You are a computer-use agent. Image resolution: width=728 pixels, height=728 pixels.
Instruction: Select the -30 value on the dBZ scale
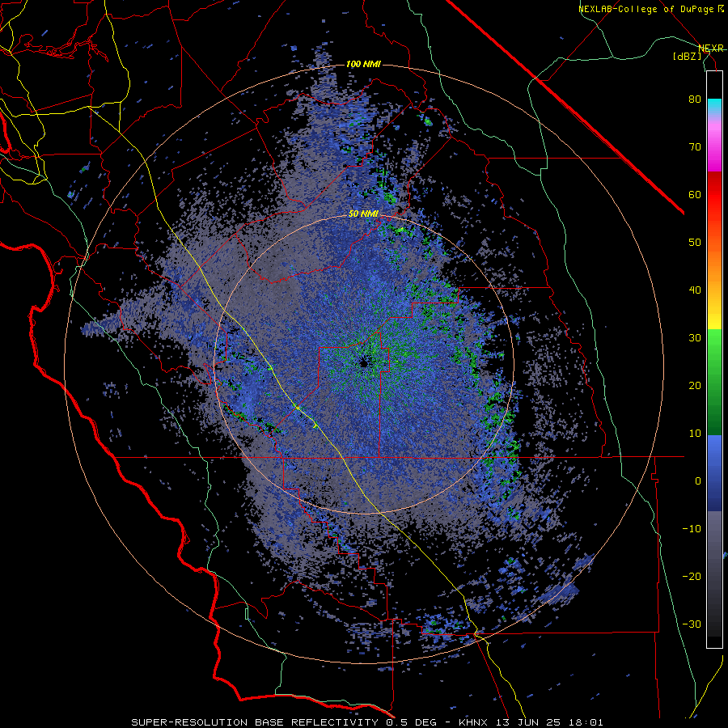point(692,624)
